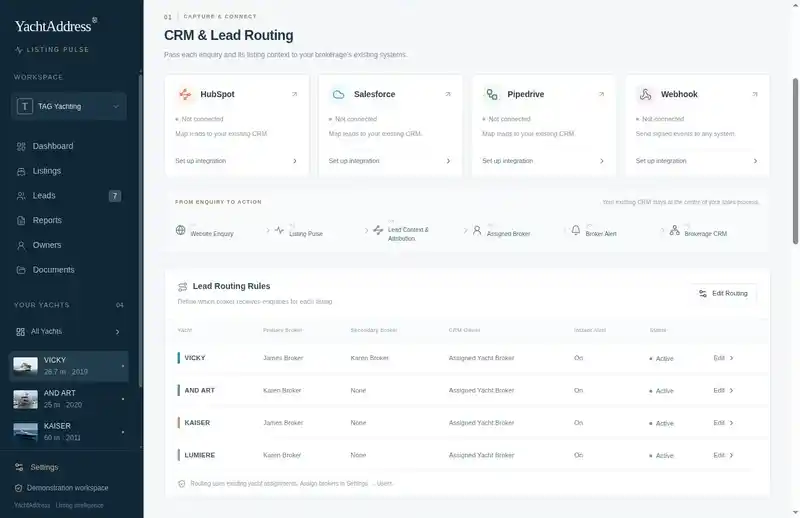
Task: Click the Listing Pulse step icon
Action: [279, 230]
